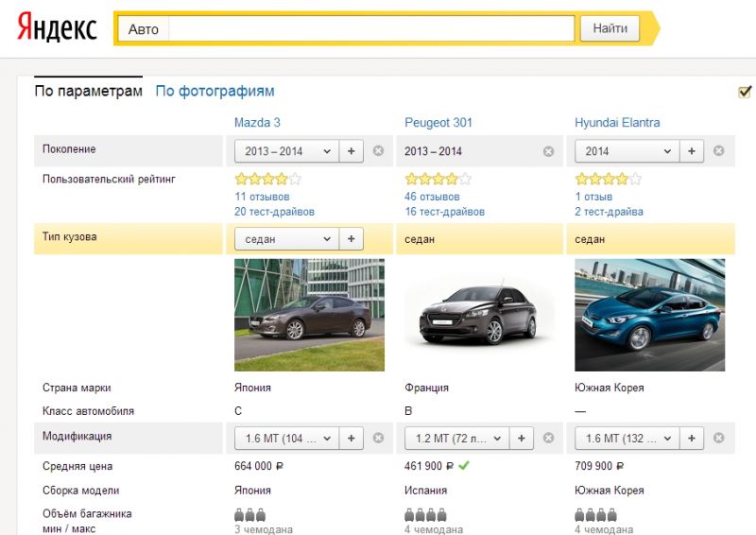
Task: Open Mazda 3's 20 тест-драйвов link
Action: click(274, 212)
